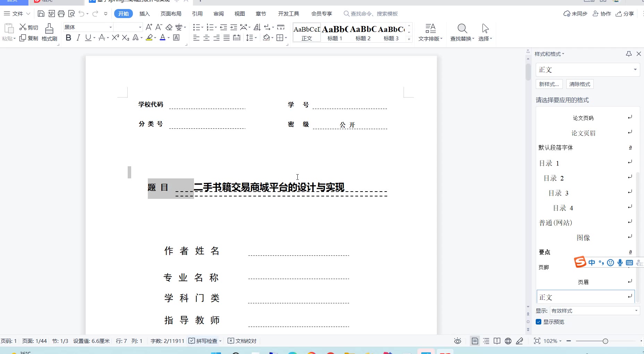Apply the 标题 1 style from gallery
The width and height of the screenshot is (644, 354).
click(x=334, y=33)
